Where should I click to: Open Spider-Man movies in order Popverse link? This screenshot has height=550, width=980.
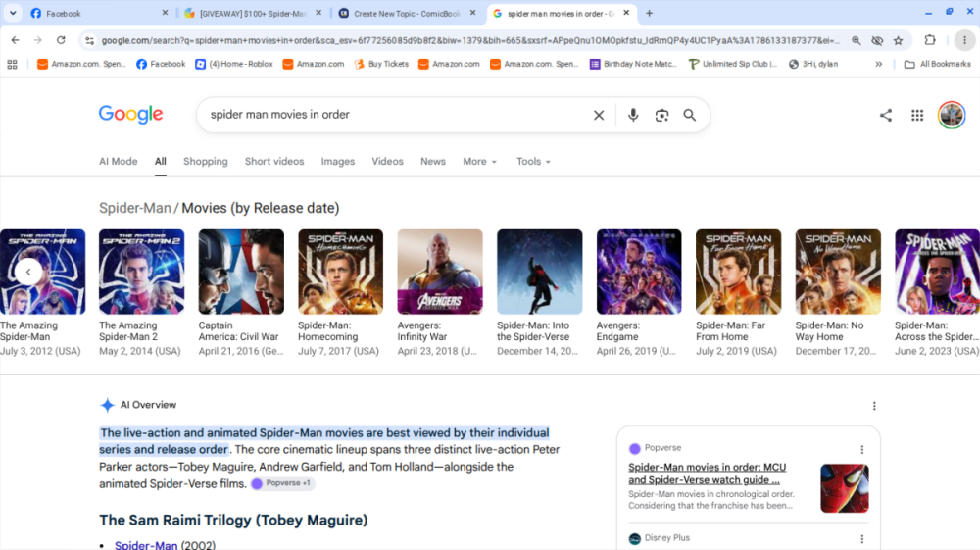707,474
